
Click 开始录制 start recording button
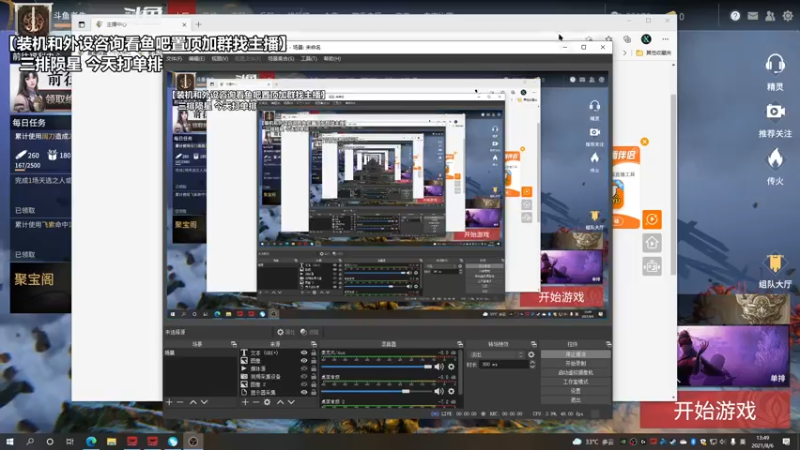click(576, 363)
